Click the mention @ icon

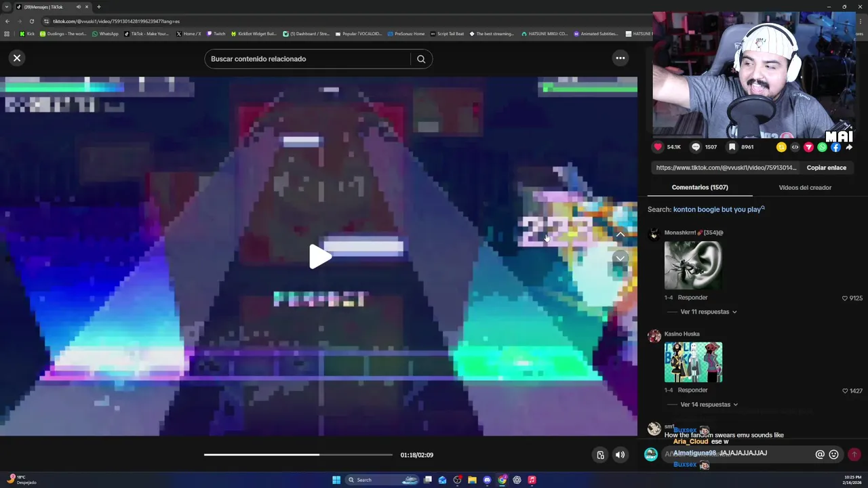(x=820, y=455)
